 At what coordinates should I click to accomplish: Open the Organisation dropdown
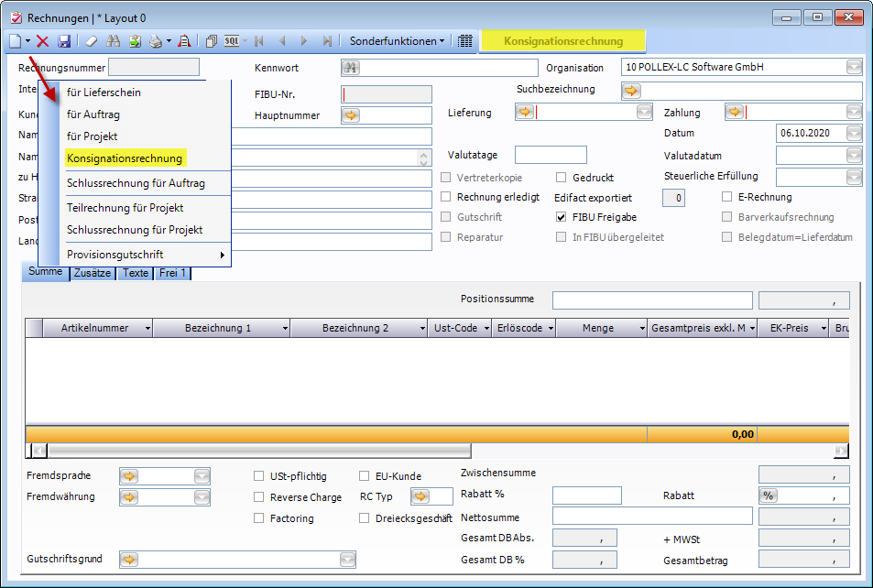point(854,68)
